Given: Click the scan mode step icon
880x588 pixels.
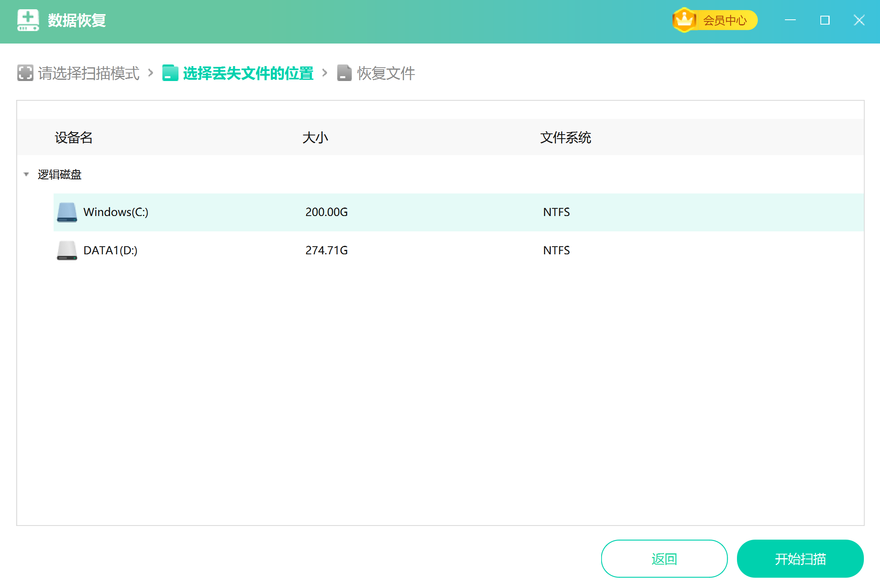Looking at the screenshot, I should [x=25, y=73].
